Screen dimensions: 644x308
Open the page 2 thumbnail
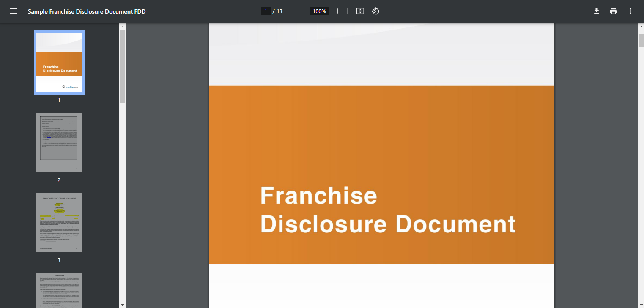pos(59,142)
